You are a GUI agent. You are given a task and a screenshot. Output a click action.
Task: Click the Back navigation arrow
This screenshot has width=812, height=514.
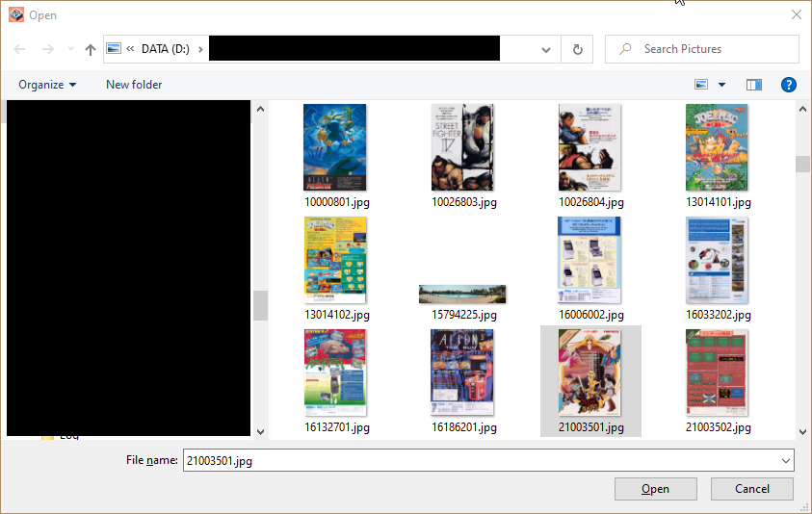(19, 49)
